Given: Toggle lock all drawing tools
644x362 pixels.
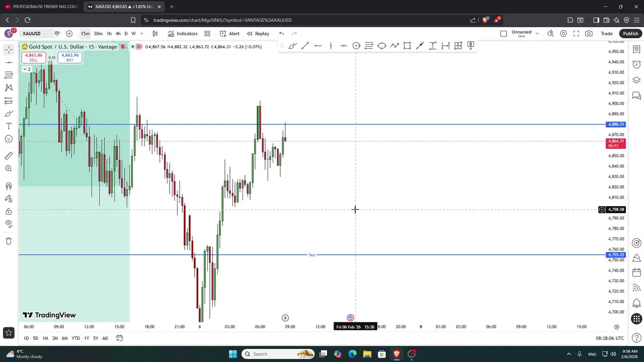Looking at the screenshot, I should click(x=9, y=212).
